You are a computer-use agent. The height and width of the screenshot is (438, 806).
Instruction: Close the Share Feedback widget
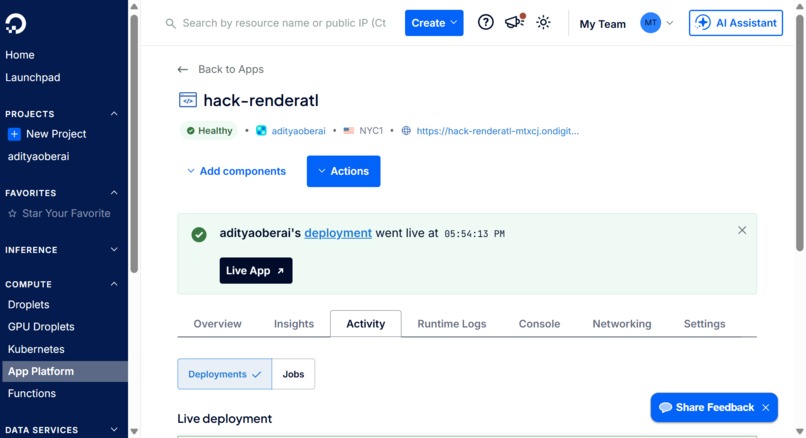pyautogui.click(x=766, y=408)
